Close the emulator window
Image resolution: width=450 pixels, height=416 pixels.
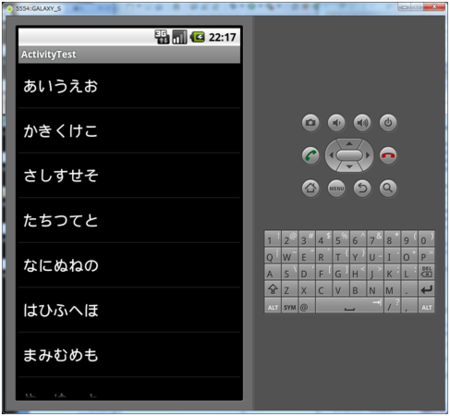click(x=435, y=7)
